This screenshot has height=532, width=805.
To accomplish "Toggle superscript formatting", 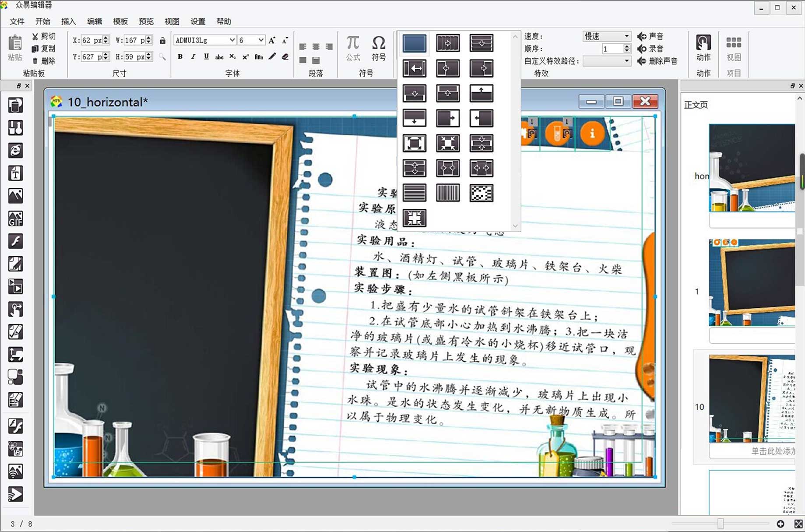I will [x=246, y=57].
